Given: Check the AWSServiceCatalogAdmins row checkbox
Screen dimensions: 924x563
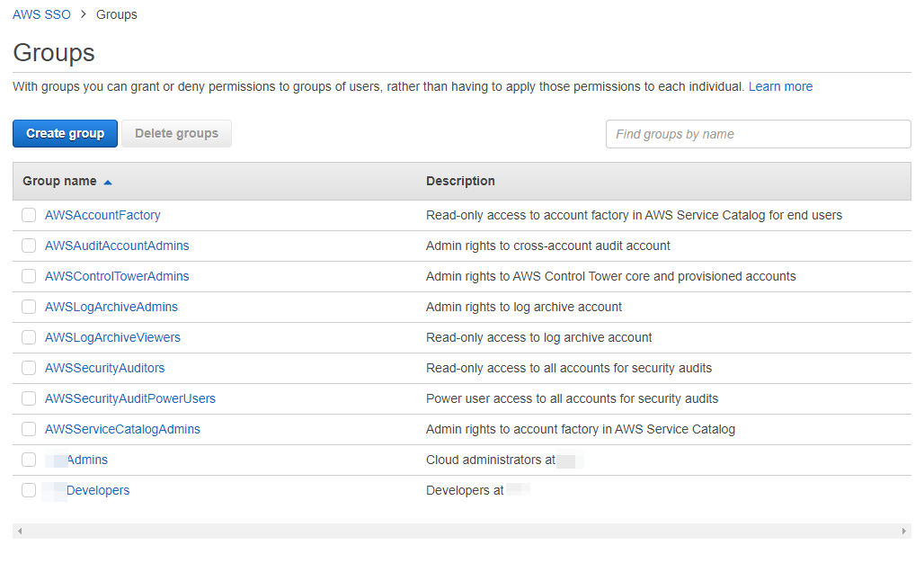Looking at the screenshot, I should click(28, 429).
